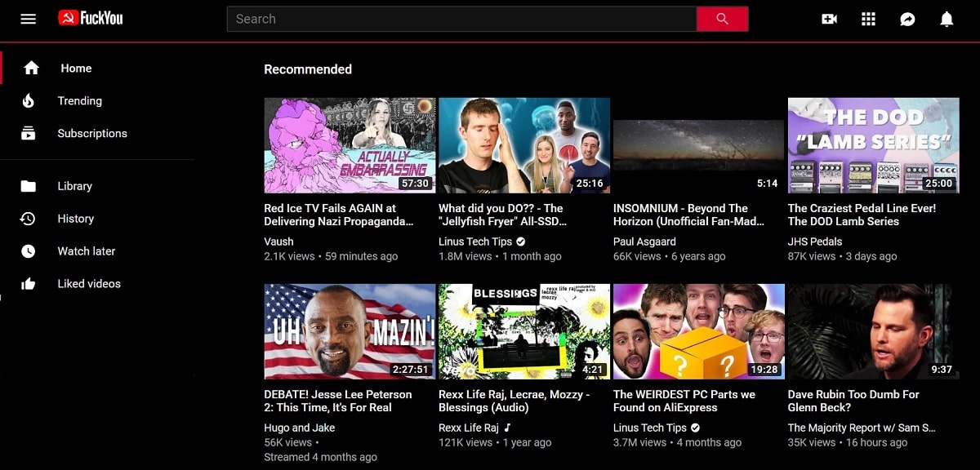Click '121K views • 1 year ago' text
Screen dimensions: 980x470
tap(495, 442)
